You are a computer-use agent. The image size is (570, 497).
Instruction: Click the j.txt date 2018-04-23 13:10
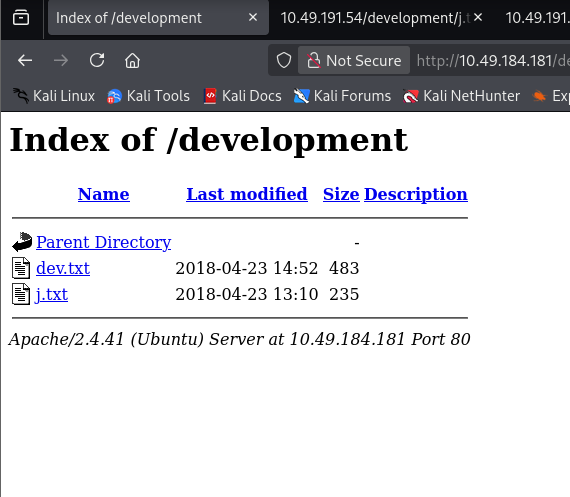tap(247, 294)
